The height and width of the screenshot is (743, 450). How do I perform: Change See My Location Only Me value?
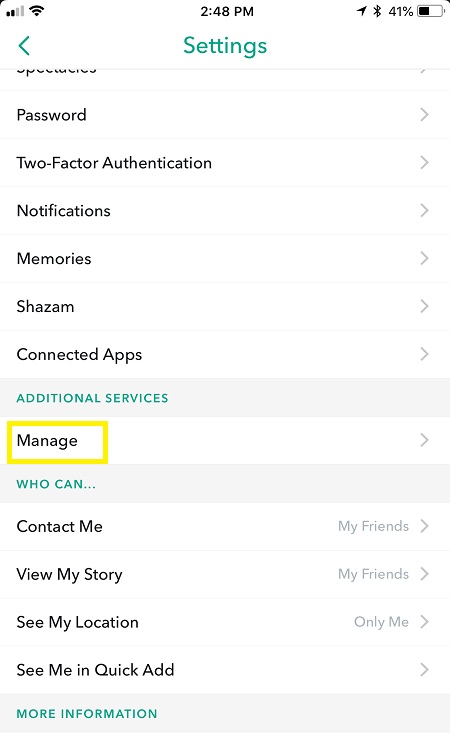point(381,622)
